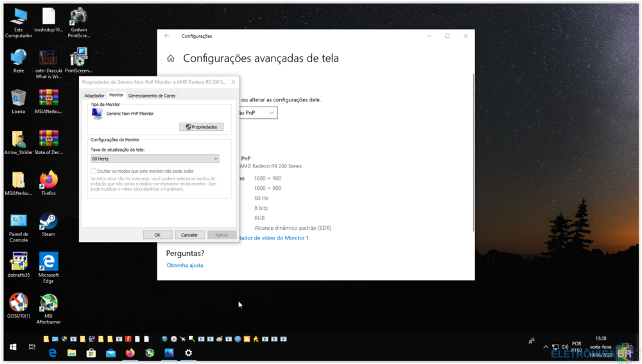642x364 pixels.
Task: Click the Propriedades button with shield
Action: (202, 127)
